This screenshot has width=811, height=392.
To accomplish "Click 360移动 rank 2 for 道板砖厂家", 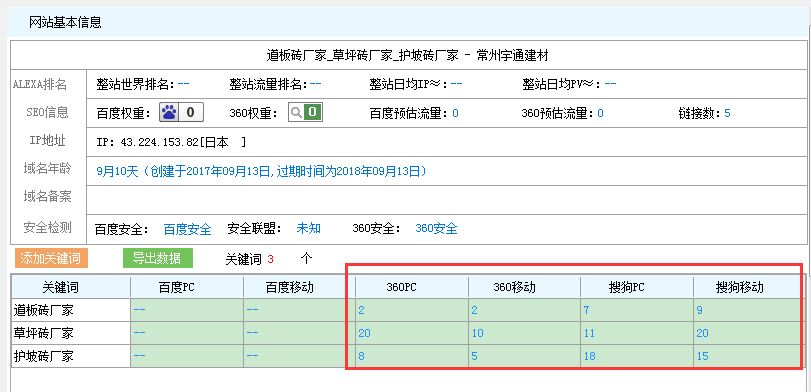I will pos(474,310).
